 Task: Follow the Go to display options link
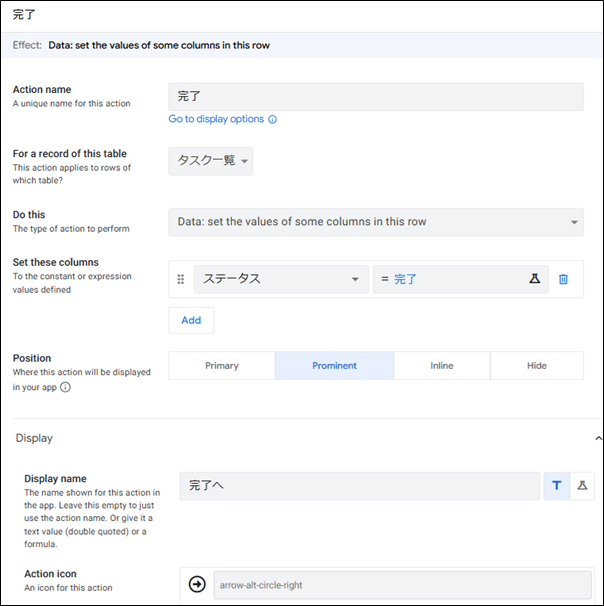coord(216,119)
